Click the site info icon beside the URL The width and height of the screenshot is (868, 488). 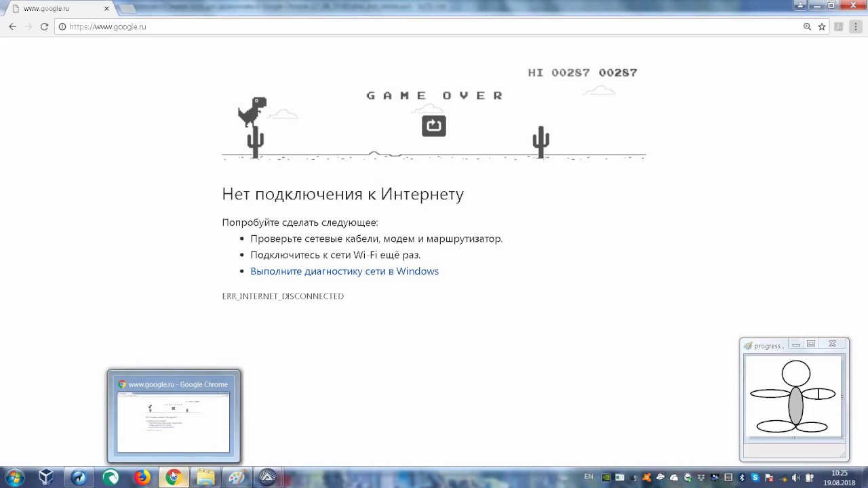pos(62,26)
